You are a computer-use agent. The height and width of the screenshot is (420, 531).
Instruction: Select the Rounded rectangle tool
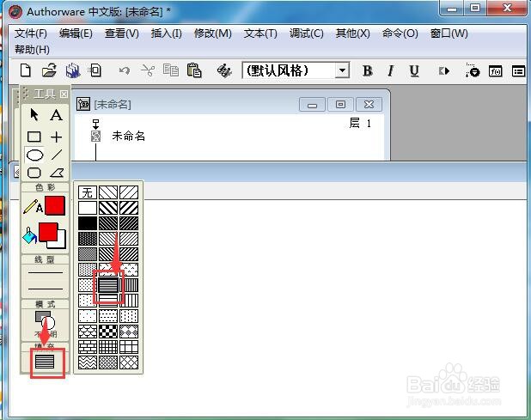(34, 173)
